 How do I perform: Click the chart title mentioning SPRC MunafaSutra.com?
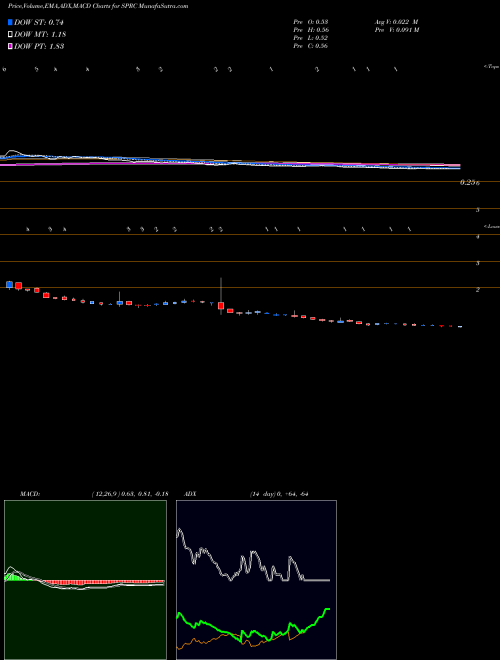point(98,6)
